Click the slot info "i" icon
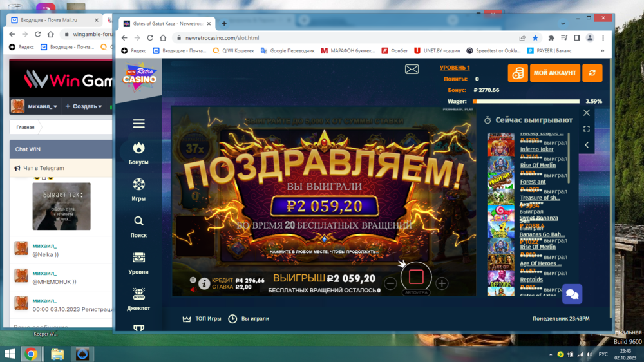The image size is (644, 362). (x=204, y=283)
